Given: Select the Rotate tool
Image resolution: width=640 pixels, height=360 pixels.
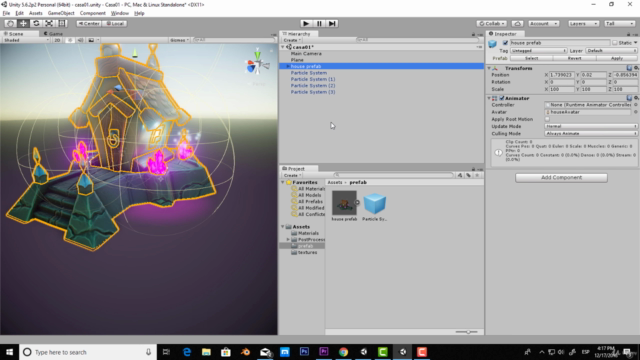Looking at the screenshot, I should 36,24.
